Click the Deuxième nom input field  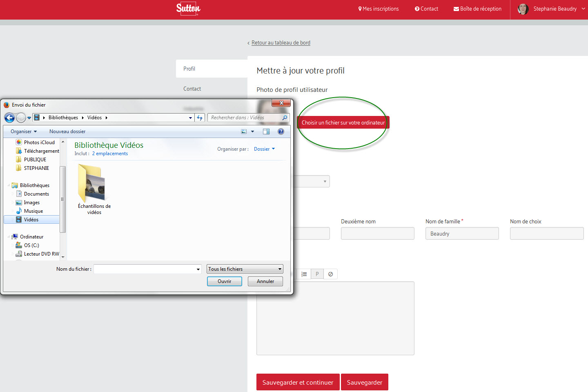(378, 233)
